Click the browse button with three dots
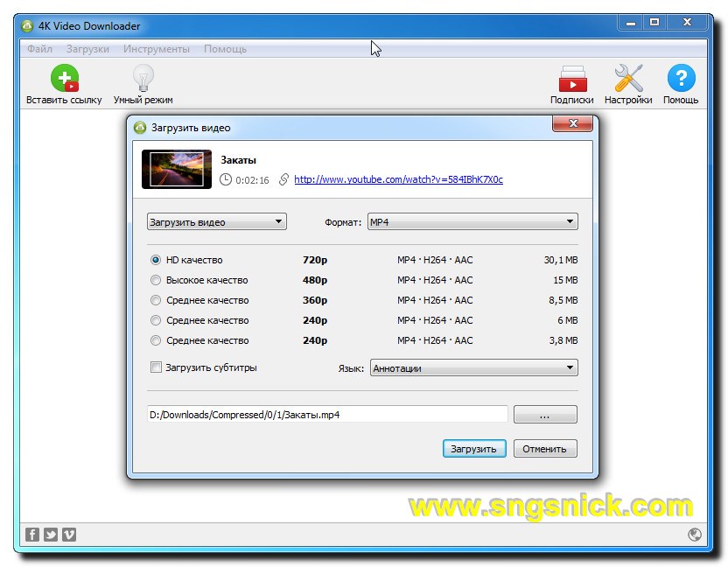 pyautogui.click(x=545, y=415)
